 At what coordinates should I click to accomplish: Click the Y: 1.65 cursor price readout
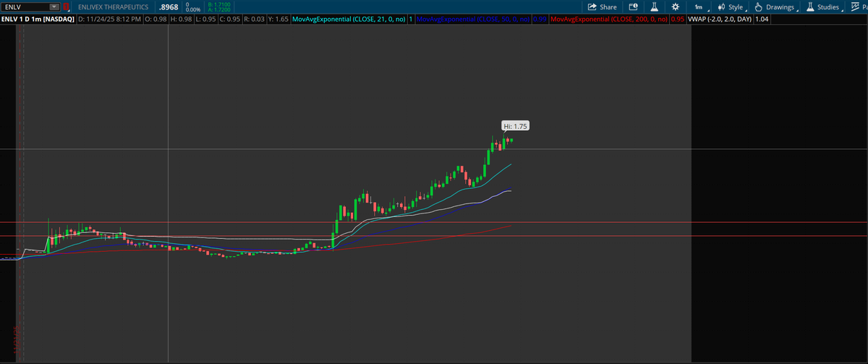[279, 18]
